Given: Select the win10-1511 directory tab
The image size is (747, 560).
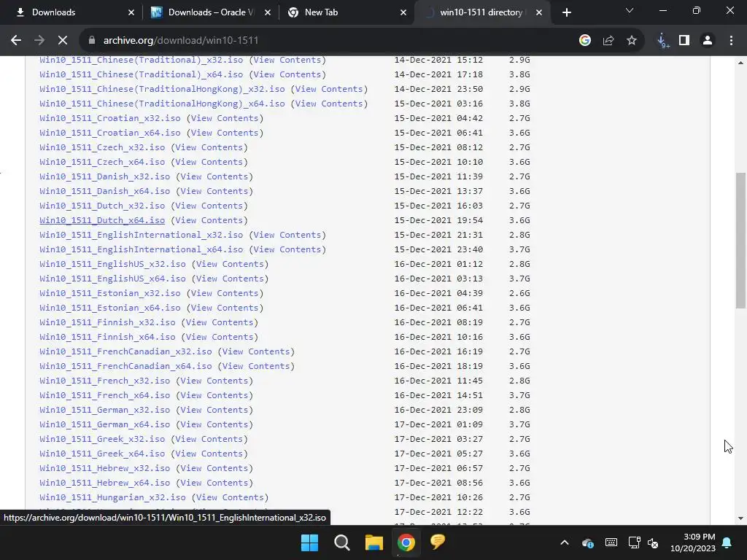Looking at the screenshot, I should pyautogui.click(x=481, y=12).
